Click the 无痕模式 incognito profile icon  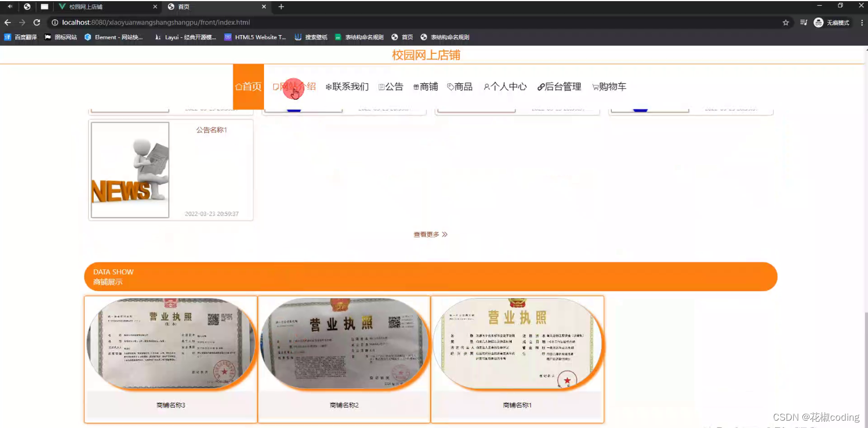tap(818, 23)
